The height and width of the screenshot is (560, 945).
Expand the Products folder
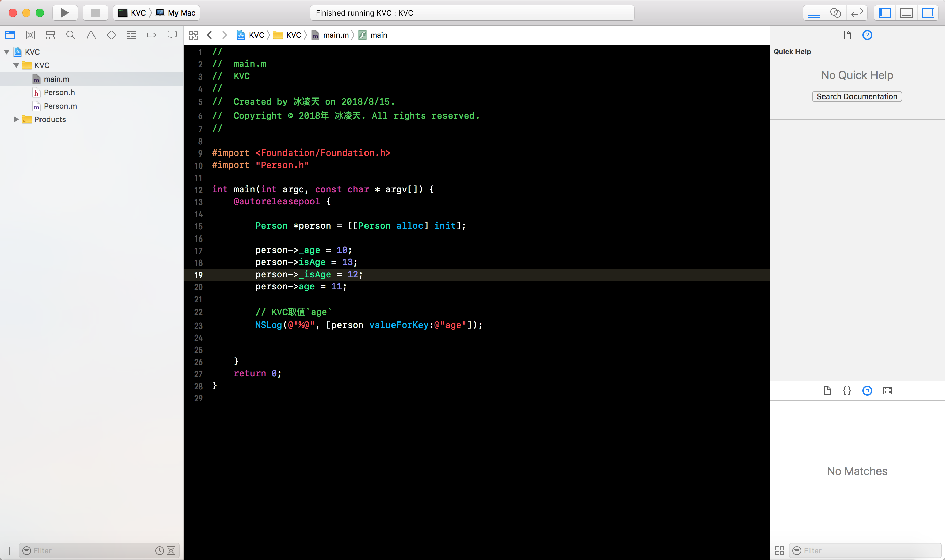[16, 119]
